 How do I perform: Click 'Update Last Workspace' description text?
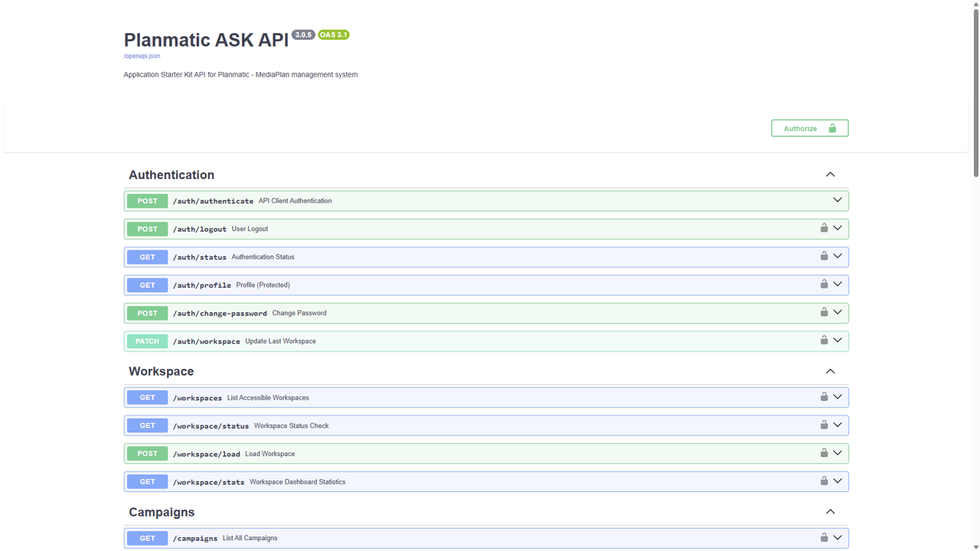point(280,341)
